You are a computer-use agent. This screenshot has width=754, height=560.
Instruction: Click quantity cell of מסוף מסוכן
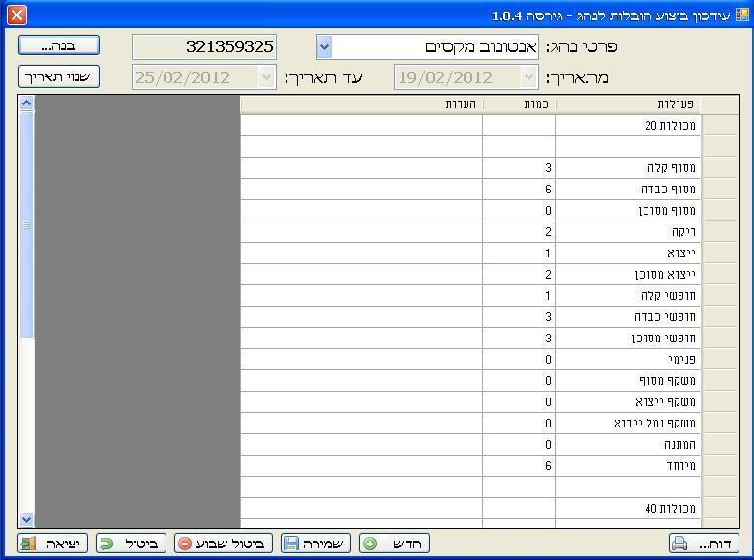[x=519, y=211]
